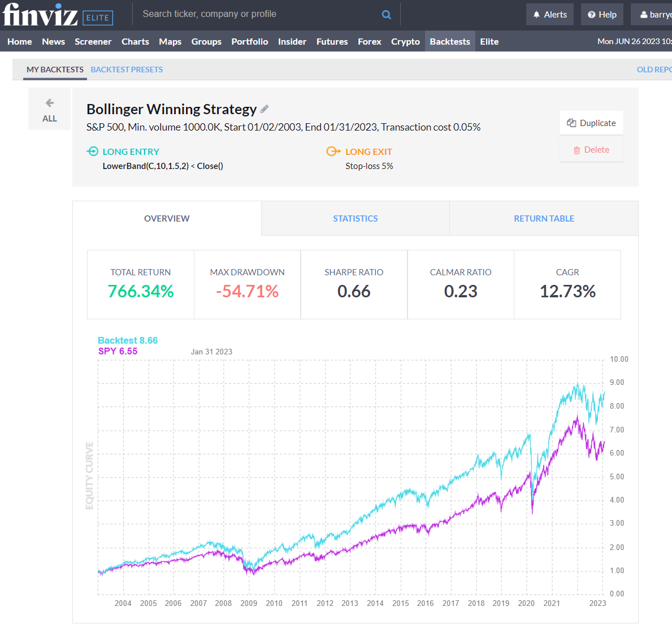Click the Delete button

coord(591,149)
